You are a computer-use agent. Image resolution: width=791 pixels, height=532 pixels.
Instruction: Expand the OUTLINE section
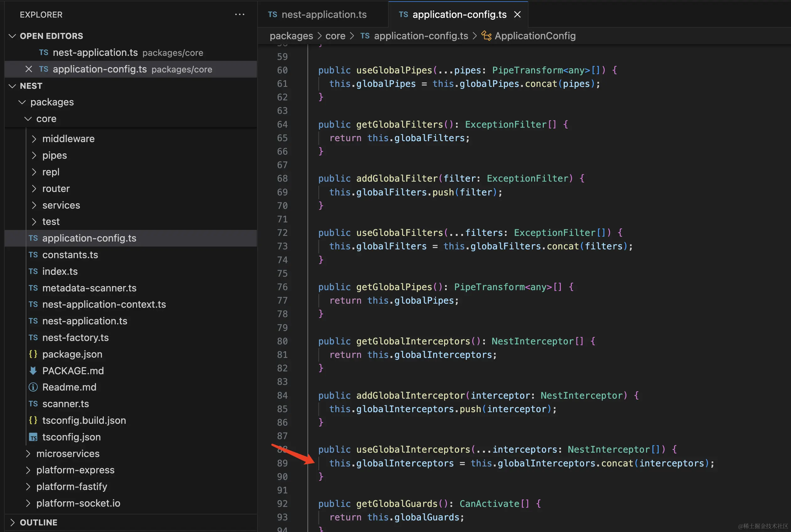pyautogui.click(x=13, y=523)
